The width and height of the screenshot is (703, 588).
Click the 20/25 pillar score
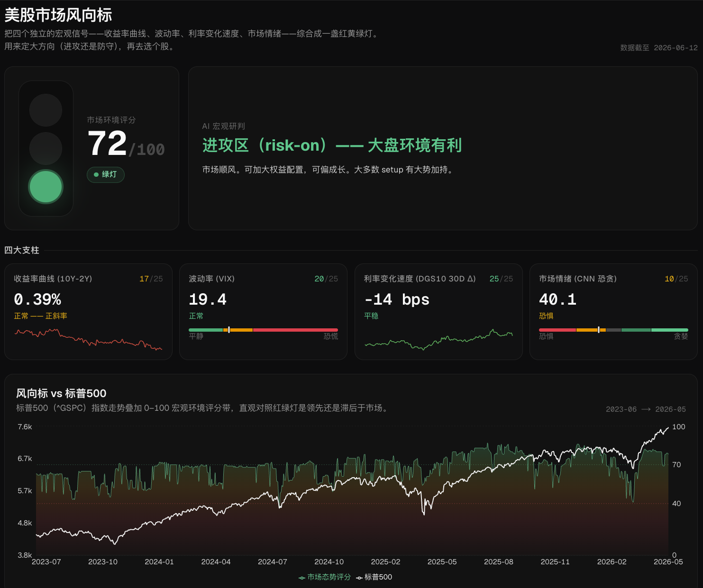tap(326, 279)
